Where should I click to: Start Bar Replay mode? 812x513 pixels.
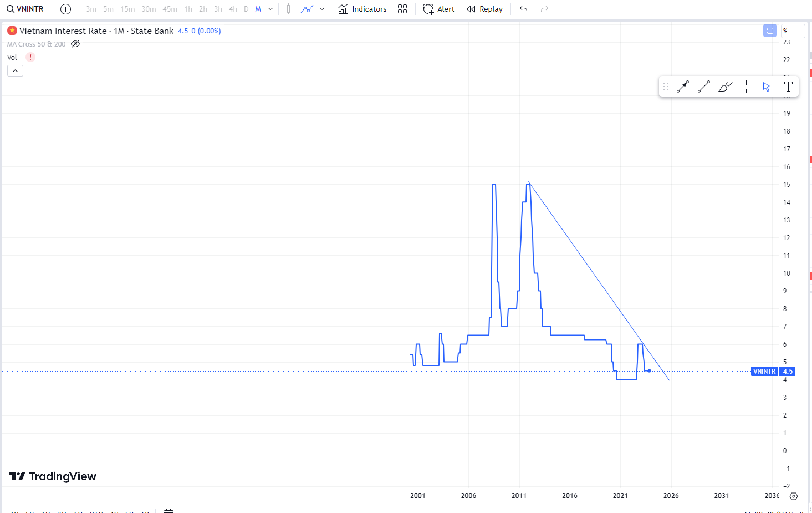[x=484, y=9]
